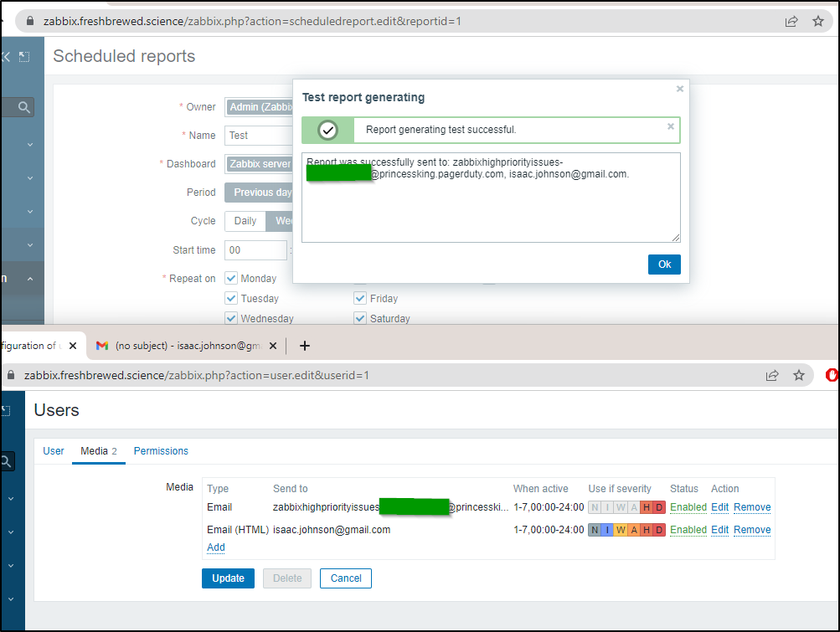Switch to the Media tab
Image resolution: width=840 pixels, height=632 pixels.
(x=99, y=451)
